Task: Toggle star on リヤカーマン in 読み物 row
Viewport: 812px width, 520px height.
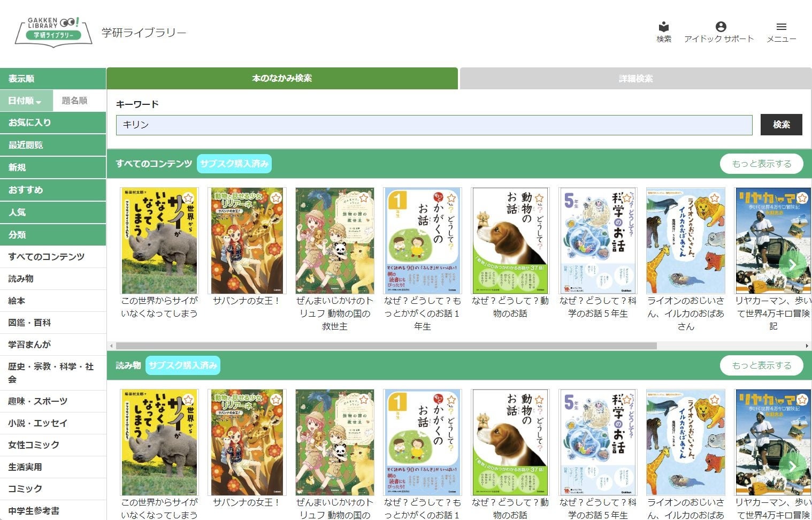Action: (x=802, y=400)
